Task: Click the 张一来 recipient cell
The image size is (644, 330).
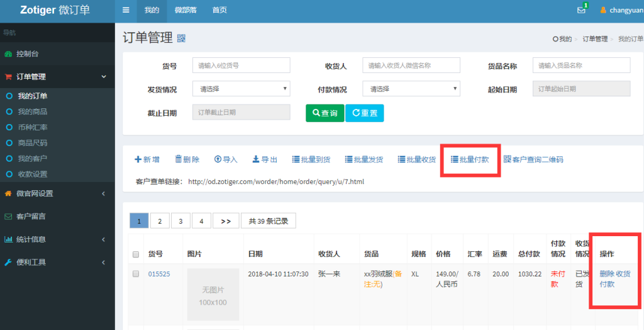Action: [330, 274]
